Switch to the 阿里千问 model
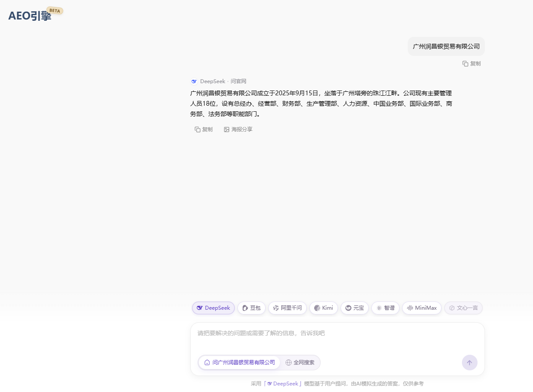This screenshot has width=533, height=392. click(x=287, y=308)
